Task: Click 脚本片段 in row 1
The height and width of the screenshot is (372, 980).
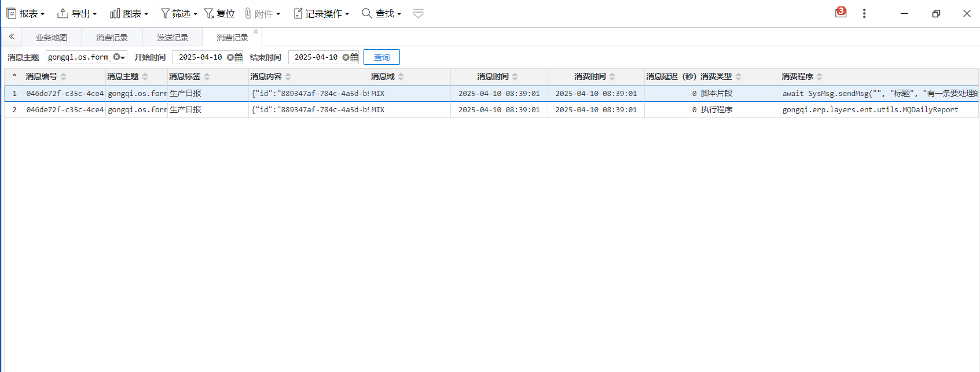Action: [717, 93]
